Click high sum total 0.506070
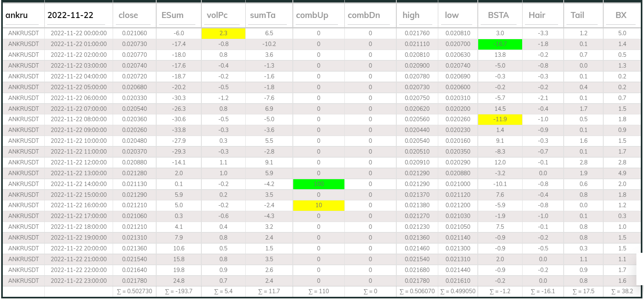This screenshot has width=644, height=300. click(x=417, y=291)
